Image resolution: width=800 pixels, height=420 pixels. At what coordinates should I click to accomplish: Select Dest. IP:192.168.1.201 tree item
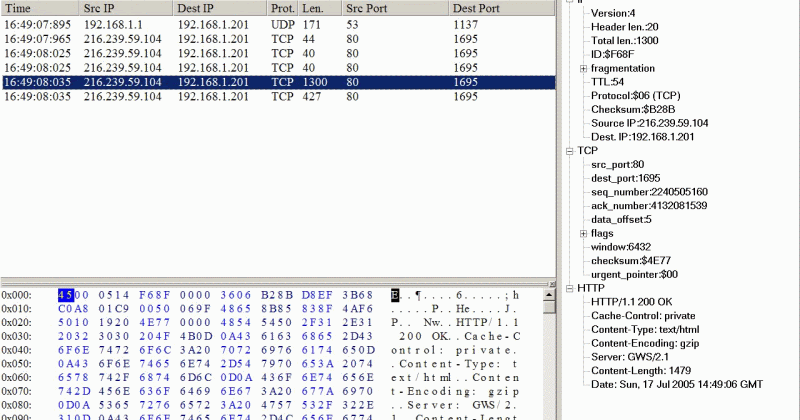(642, 137)
